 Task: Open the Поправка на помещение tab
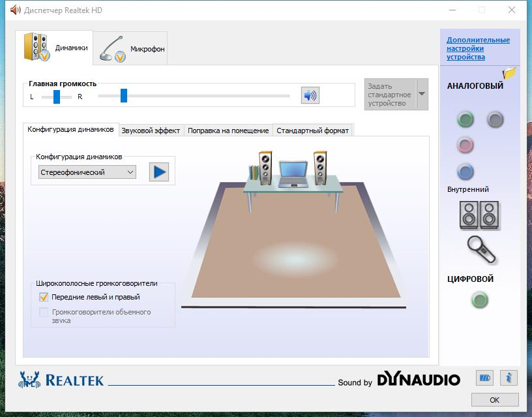pyautogui.click(x=228, y=131)
